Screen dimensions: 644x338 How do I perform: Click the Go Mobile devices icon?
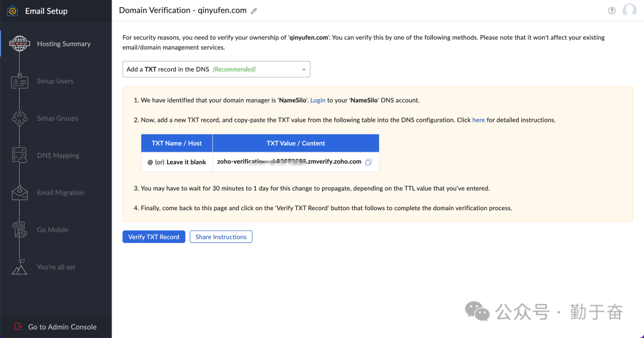(20, 230)
